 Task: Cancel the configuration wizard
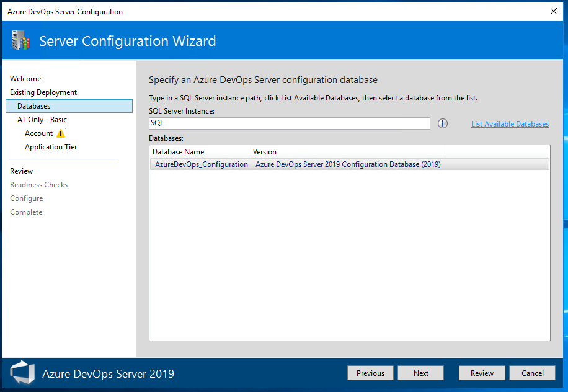(532, 373)
